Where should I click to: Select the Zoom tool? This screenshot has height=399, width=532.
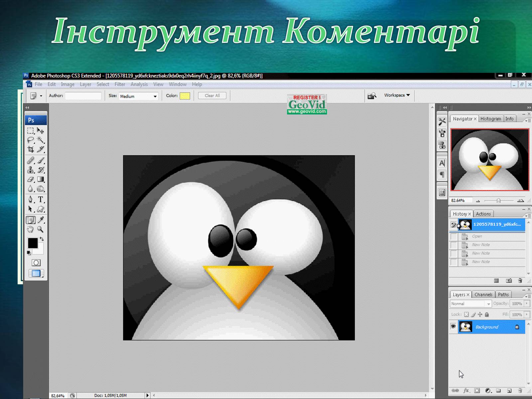pyautogui.click(x=41, y=229)
